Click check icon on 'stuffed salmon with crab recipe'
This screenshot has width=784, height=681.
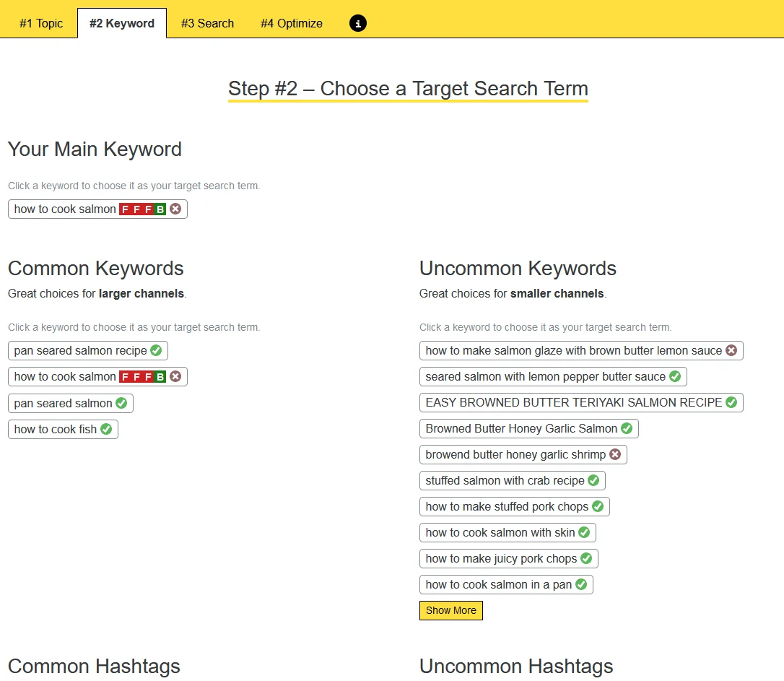(593, 481)
